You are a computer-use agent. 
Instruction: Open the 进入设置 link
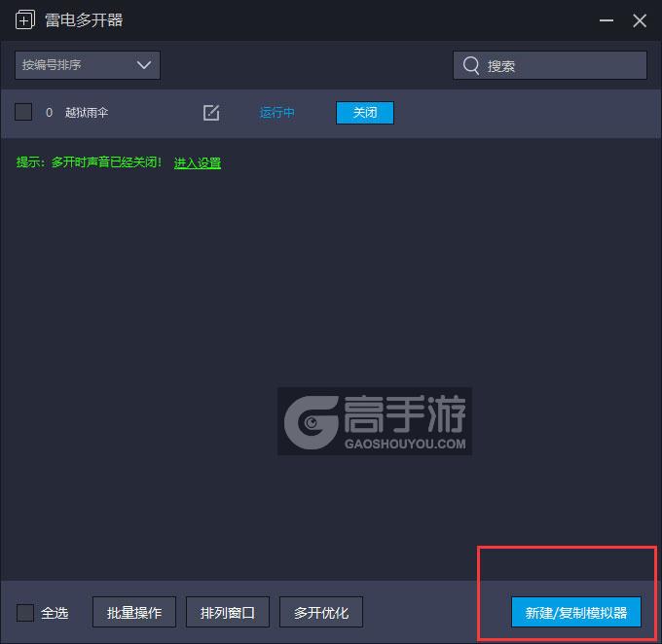(198, 162)
